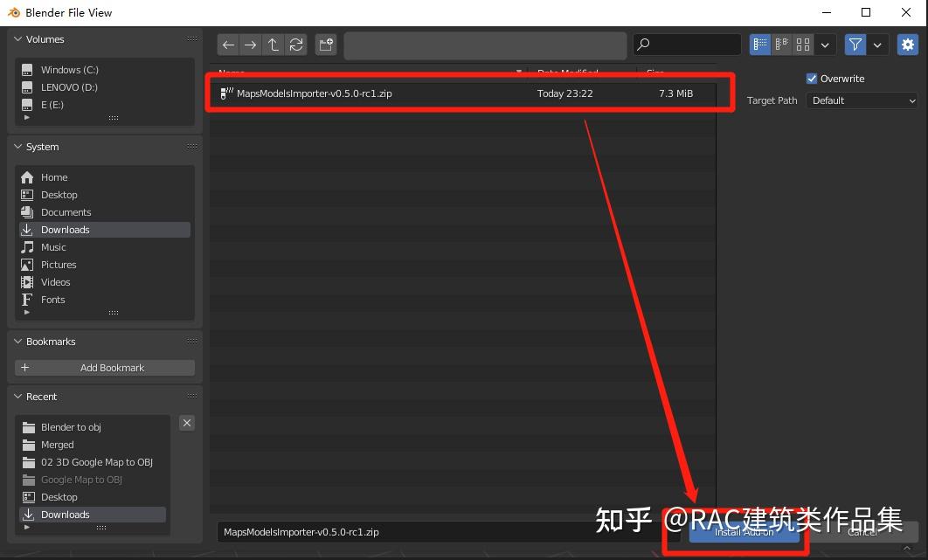
Task: Grab the Bookmarks panel drag handle
Action: [x=192, y=341]
